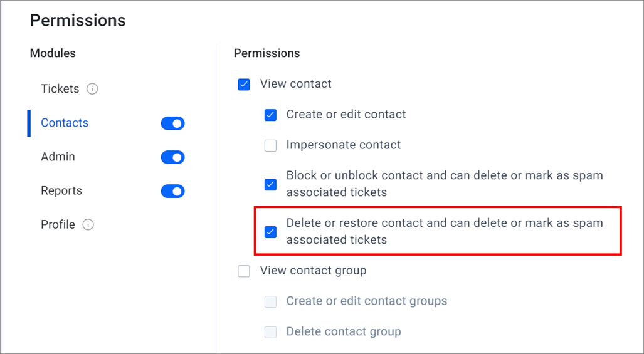
Task: Click the info icon beside Profile
Action: tap(88, 225)
